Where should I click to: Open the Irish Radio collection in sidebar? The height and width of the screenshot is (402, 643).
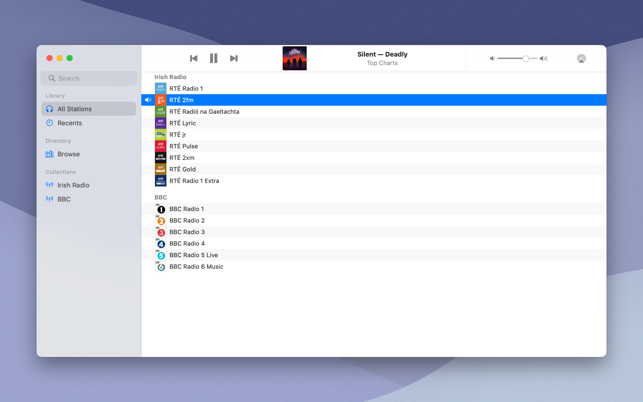pos(89,185)
